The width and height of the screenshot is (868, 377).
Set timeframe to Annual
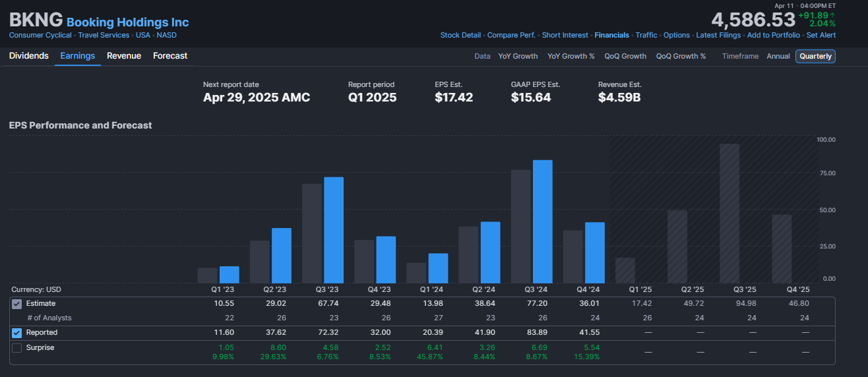778,56
